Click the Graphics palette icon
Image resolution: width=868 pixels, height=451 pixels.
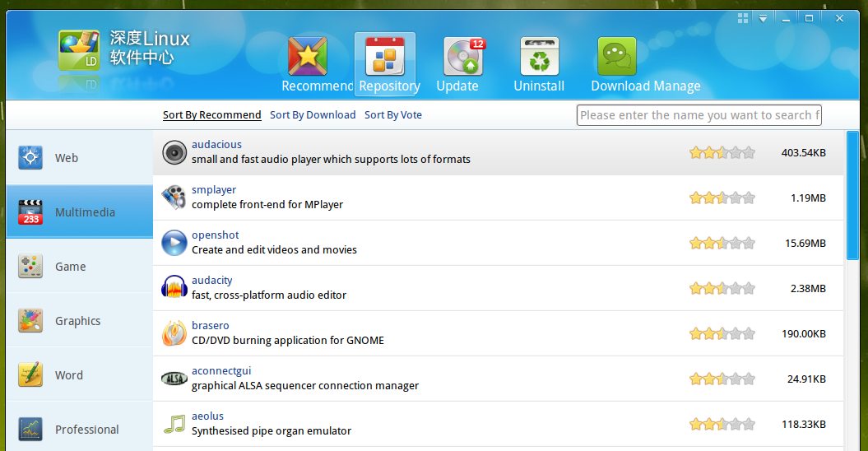click(x=30, y=320)
